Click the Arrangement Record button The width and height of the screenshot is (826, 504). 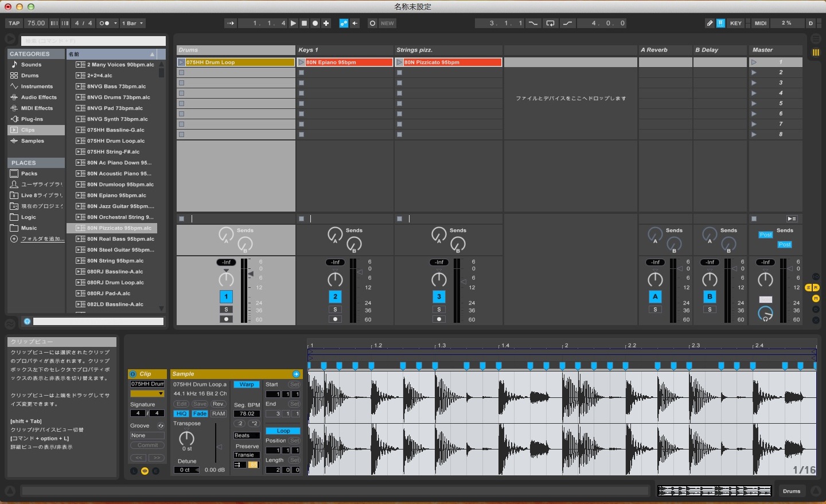click(315, 24)
